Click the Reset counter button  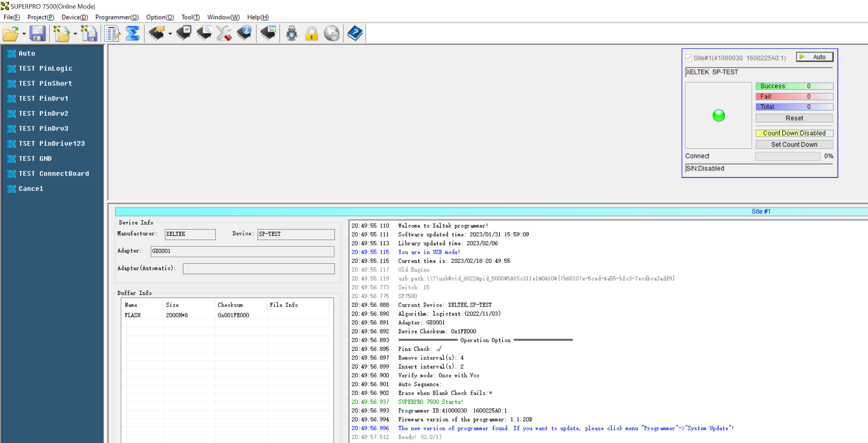(x=794, y=118)
